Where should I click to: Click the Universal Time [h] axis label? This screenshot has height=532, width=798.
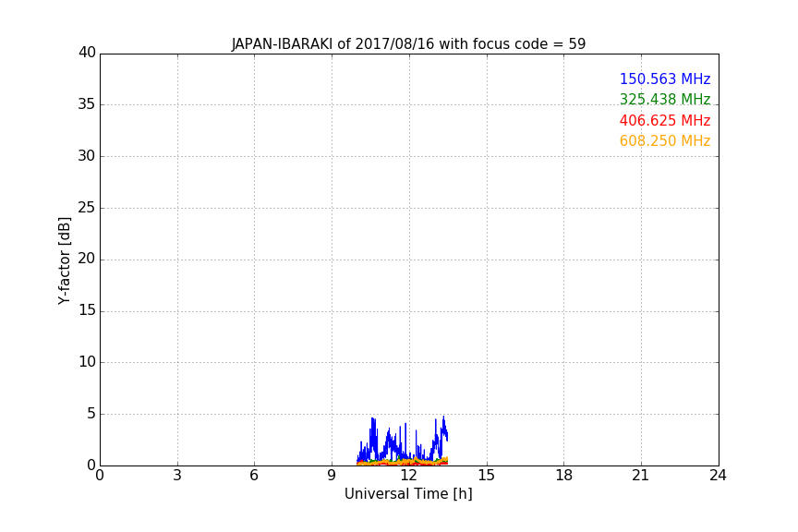click(x=408, y=494)
